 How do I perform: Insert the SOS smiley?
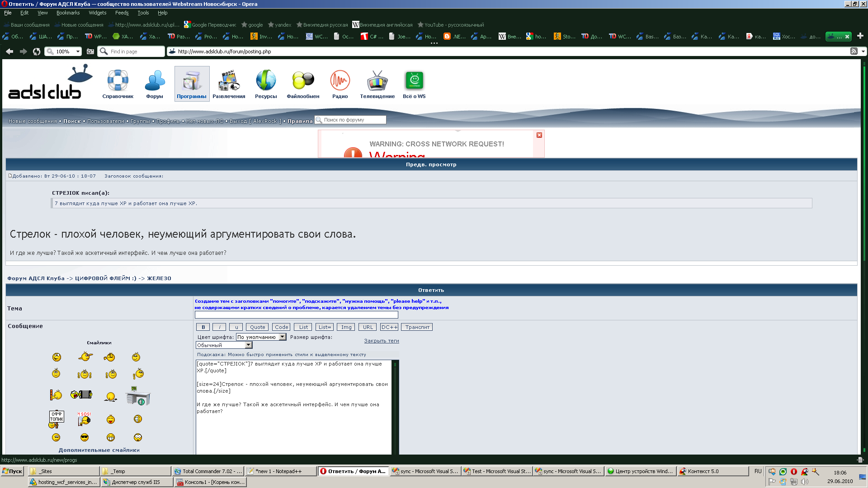84,419
